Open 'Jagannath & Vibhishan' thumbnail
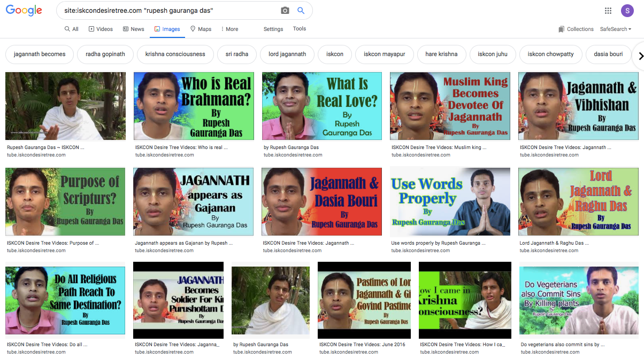644x359 pixels. tap(578, 106)
